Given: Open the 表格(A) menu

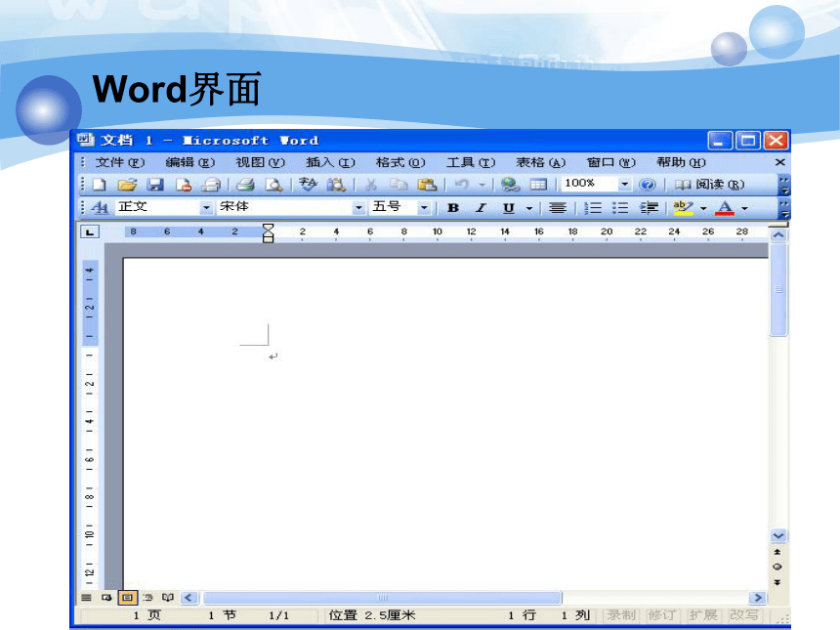Looking at the screenshot, I should (540, 162).
